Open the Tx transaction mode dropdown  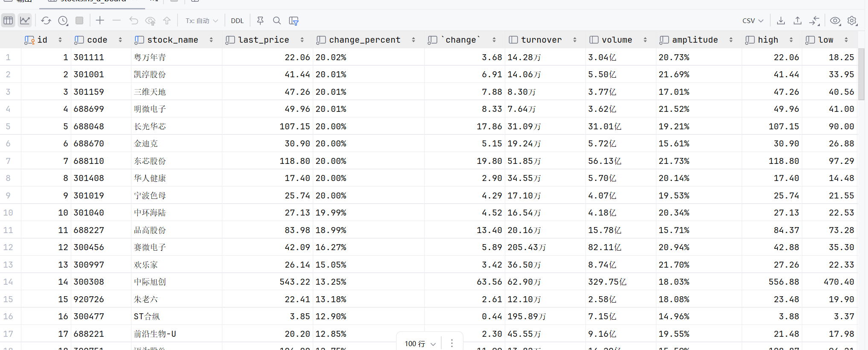(201, 20)
